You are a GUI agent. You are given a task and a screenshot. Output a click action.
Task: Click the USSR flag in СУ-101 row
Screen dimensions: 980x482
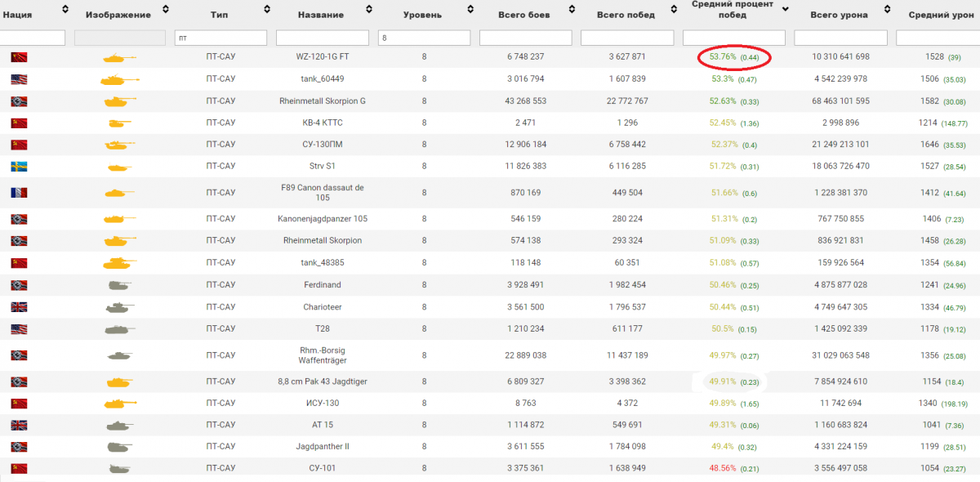(x=19, y=469)
